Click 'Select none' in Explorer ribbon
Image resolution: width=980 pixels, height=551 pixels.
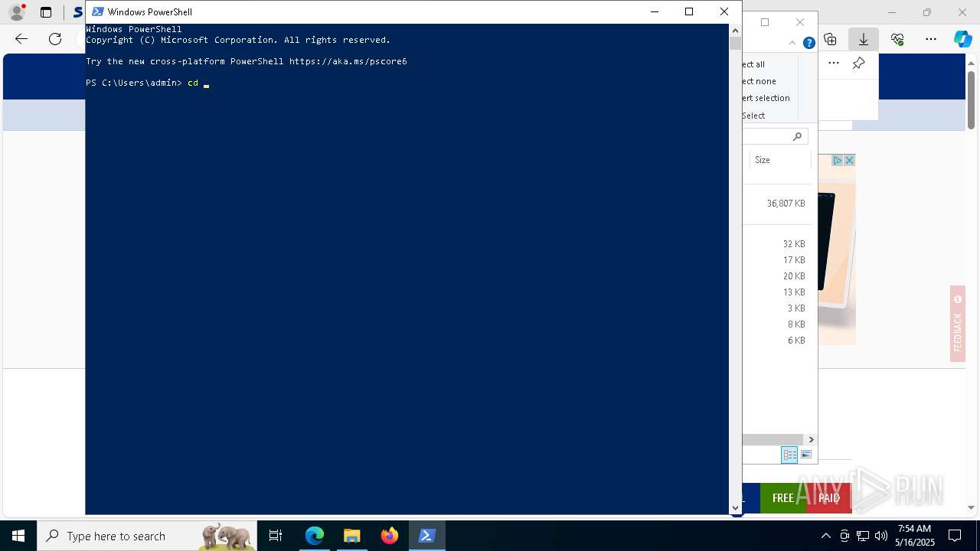[x=759, y=81]
